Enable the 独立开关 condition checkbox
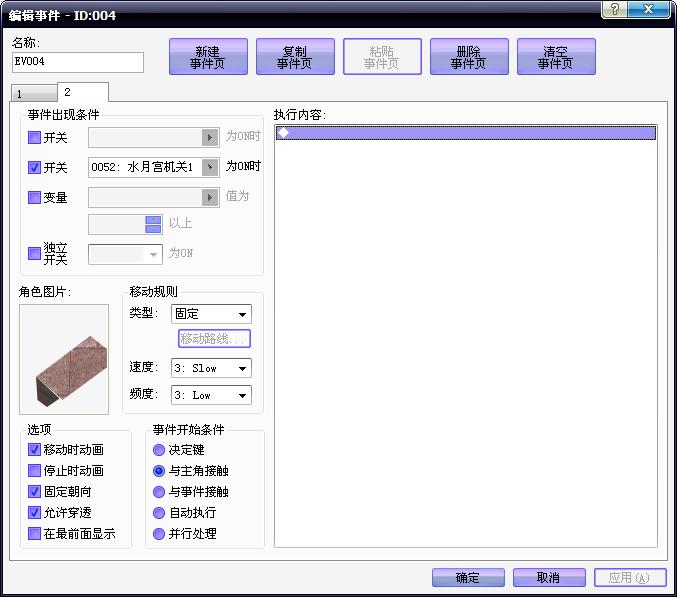This screenshot has height=597, width=677. (x=34, y=253)
